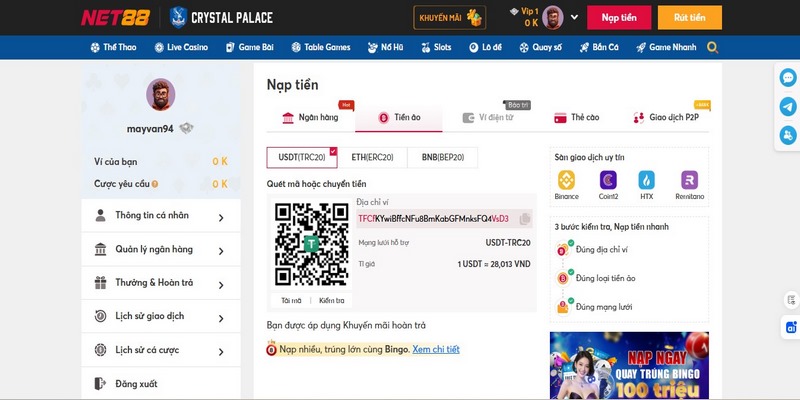Open the live chat bubble icon
The image size is (800, 400).
pos(788,78)
